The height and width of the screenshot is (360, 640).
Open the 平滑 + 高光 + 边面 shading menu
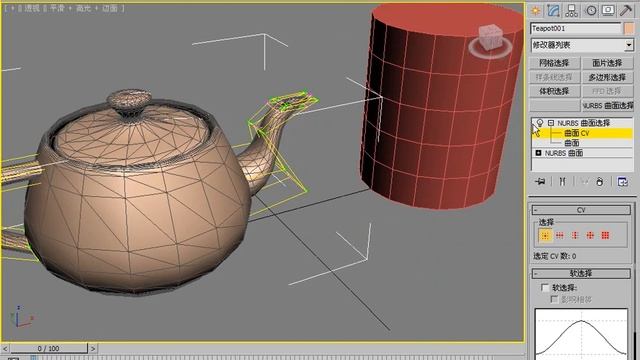click(x=84, y=8)
